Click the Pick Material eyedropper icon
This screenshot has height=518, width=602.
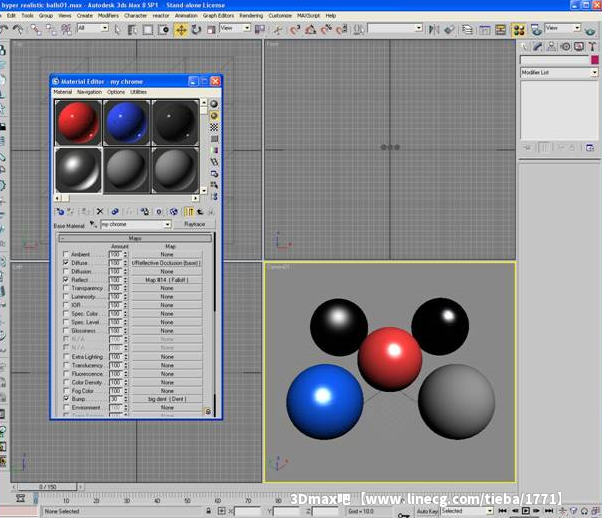93,224
